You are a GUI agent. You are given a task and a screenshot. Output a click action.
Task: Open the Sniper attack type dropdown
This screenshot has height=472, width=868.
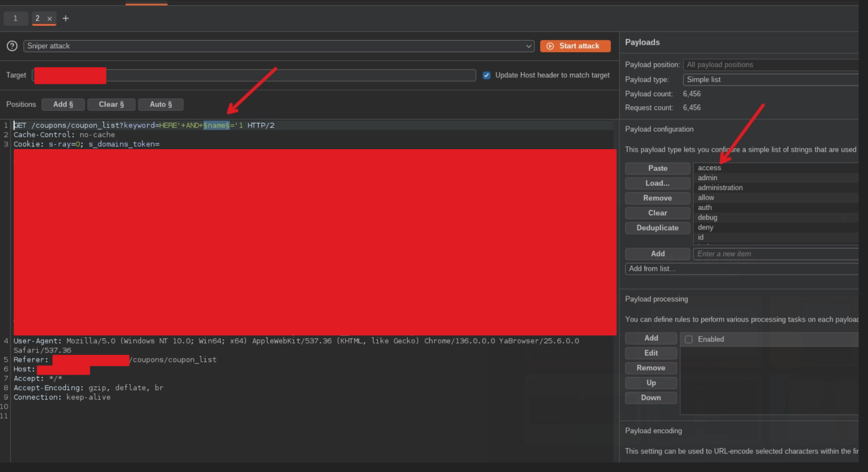[x=278, y=46]
